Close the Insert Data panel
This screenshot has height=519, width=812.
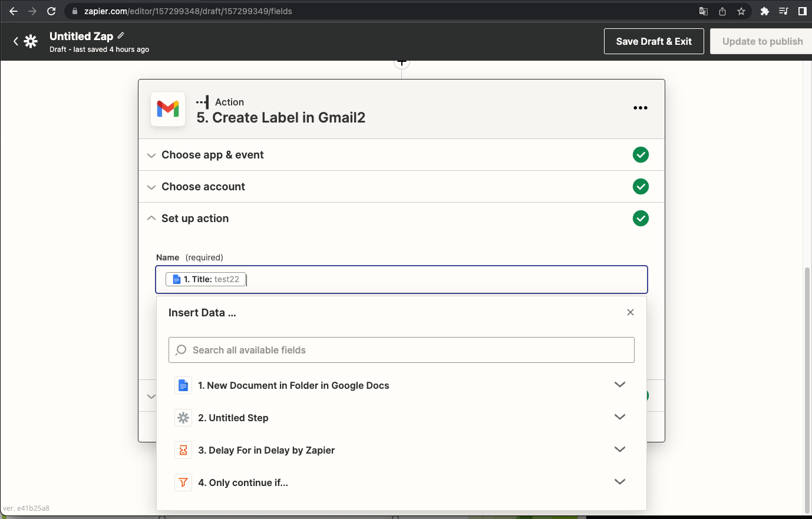pyautogui.click(x=631, y=312)
